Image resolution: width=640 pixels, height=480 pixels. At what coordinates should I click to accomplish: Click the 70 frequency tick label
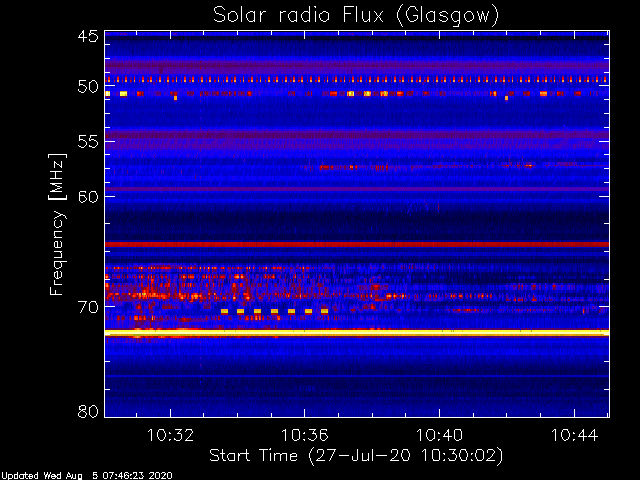pyautogui.click(x=88, y=307)
